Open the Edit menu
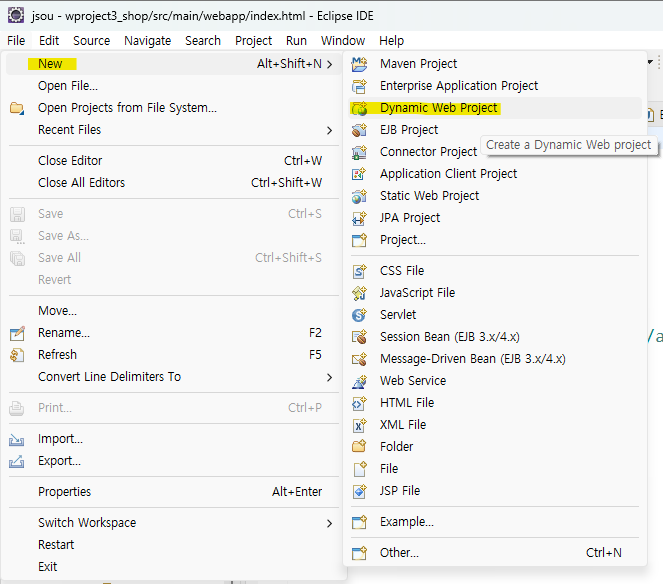Screen dimensions: 663x584 coord(49,41)
